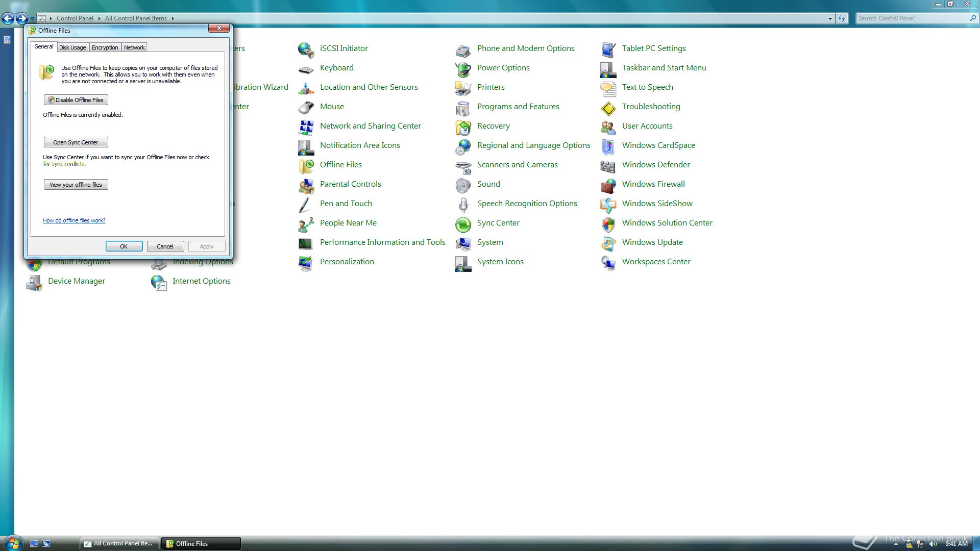Screen dimensions: 980x551
Task: Open Windows Solution Center link
Action: tap(667, 223)
